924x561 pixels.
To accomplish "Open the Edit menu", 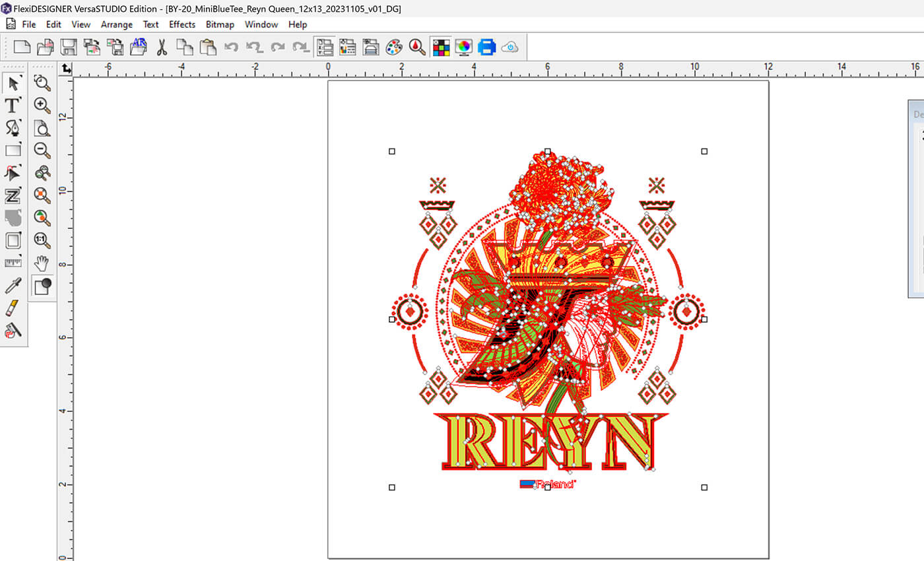I will coord(53,24).
